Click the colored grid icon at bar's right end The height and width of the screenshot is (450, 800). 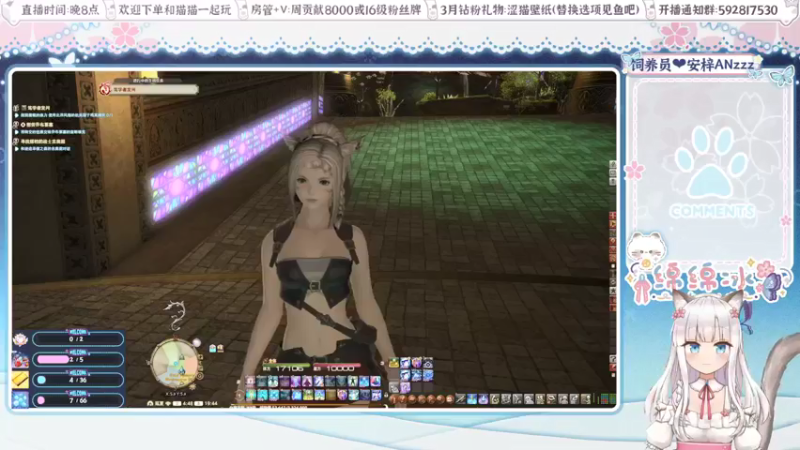608,399
